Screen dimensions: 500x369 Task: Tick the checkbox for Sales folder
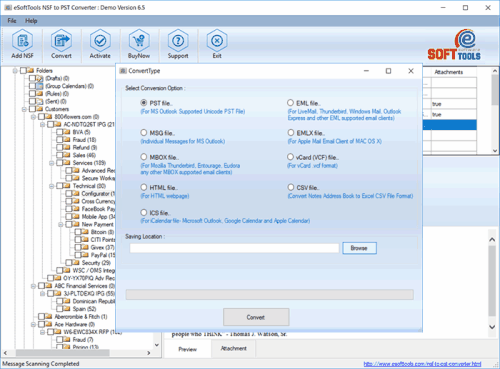click(x=59, y=155)
